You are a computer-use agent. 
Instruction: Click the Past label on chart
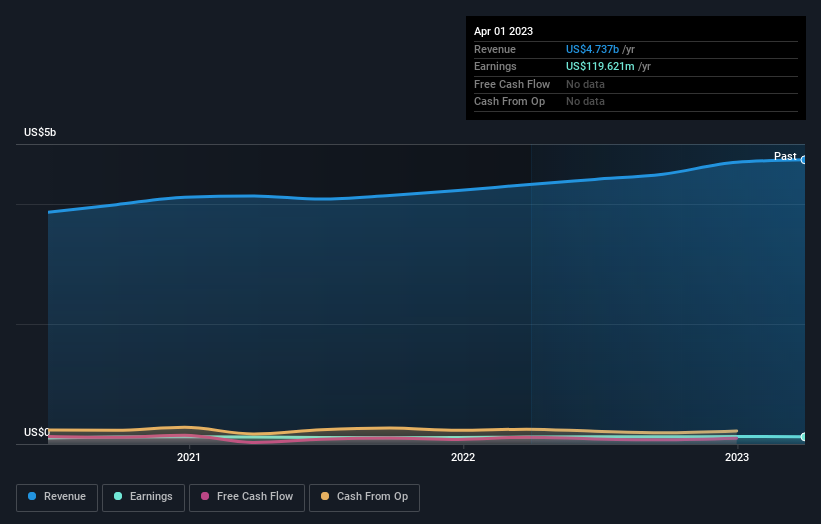point(785,156)
